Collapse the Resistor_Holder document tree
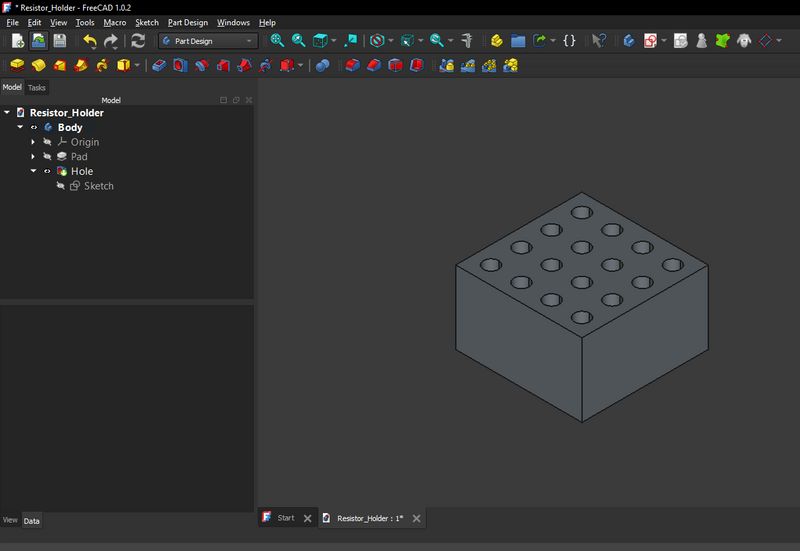Image resolution: width=800 pixels, height=551 pixels. point(7,113)
